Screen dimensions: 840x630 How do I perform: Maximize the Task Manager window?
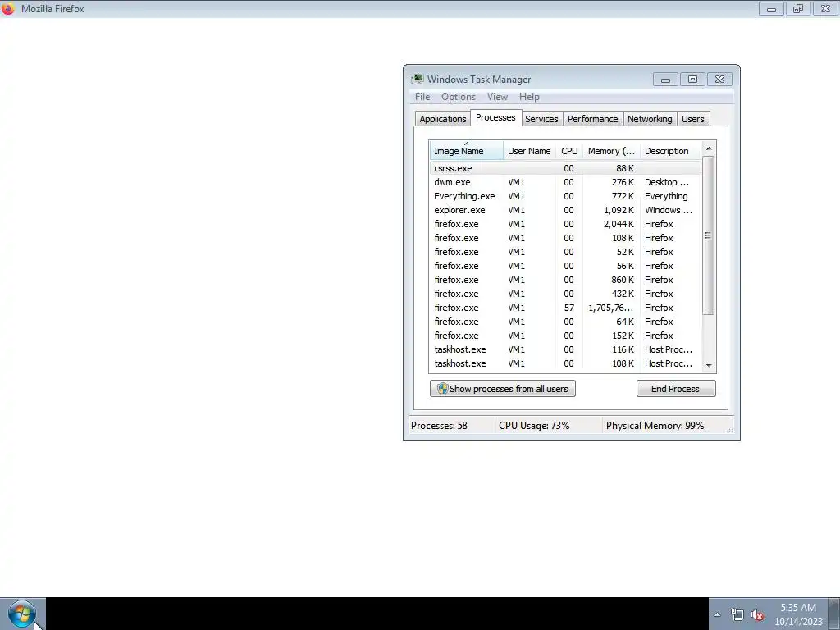(x=692, y=80)
